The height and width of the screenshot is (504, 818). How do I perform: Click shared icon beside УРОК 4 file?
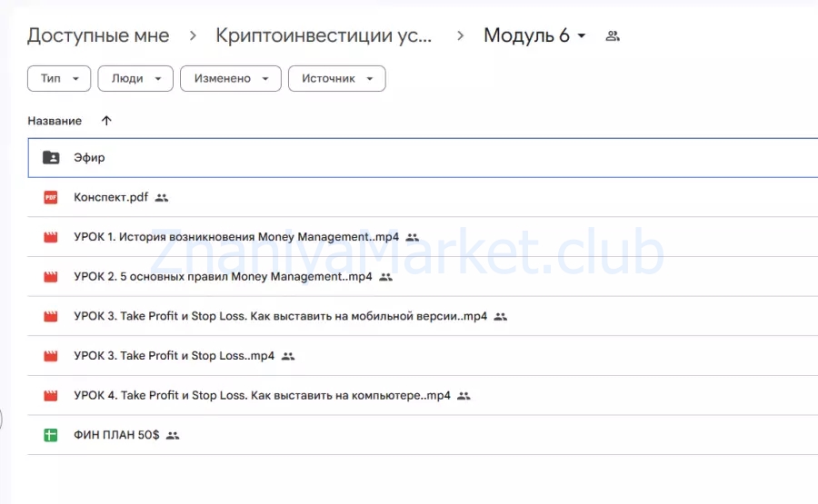[464, 396]
